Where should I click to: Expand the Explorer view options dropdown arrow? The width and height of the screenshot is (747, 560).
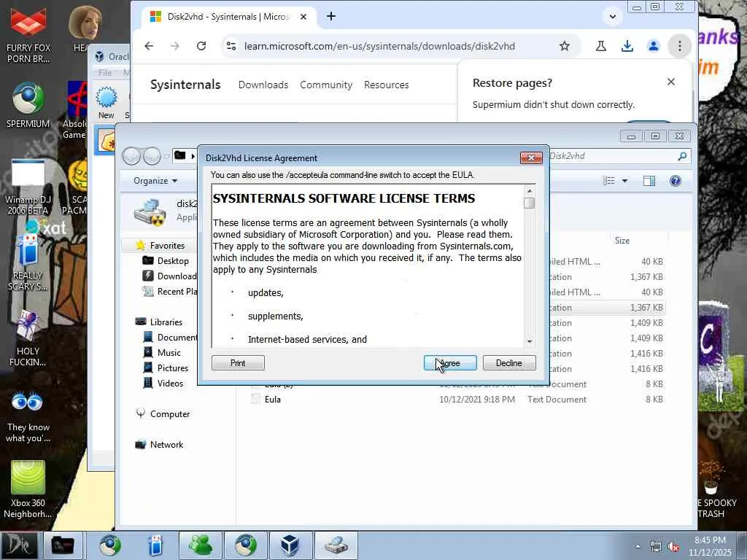point(624,181)
